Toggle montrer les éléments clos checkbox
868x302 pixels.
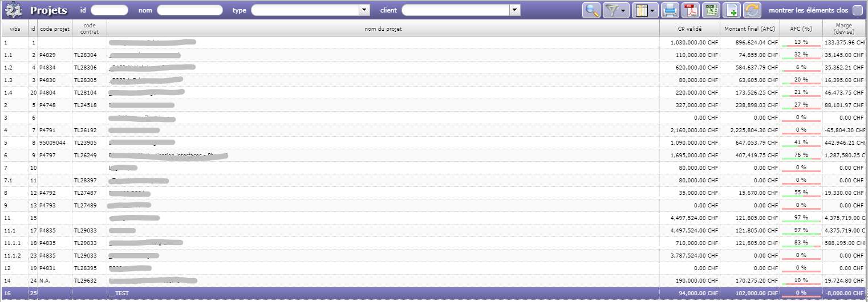click(x=857, y=10)
